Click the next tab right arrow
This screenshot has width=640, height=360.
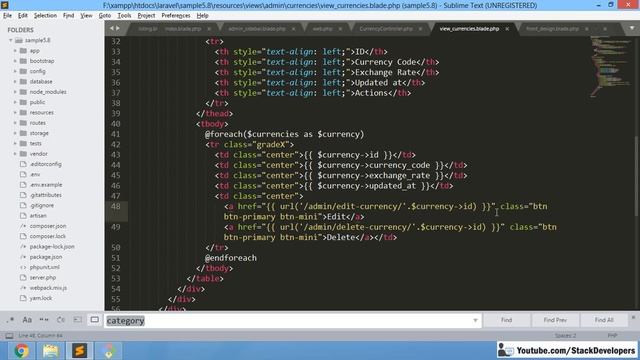[x=118, y=28]
